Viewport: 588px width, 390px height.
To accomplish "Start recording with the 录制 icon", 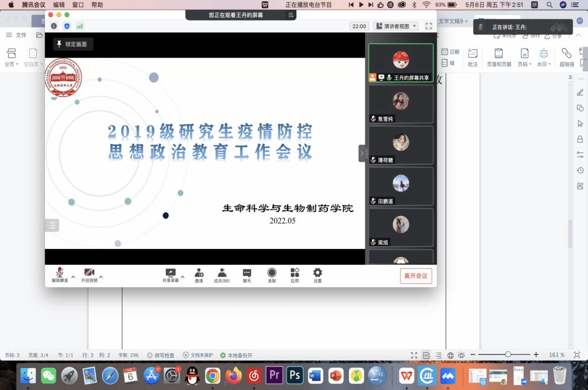I will click(x=272, y=275).
